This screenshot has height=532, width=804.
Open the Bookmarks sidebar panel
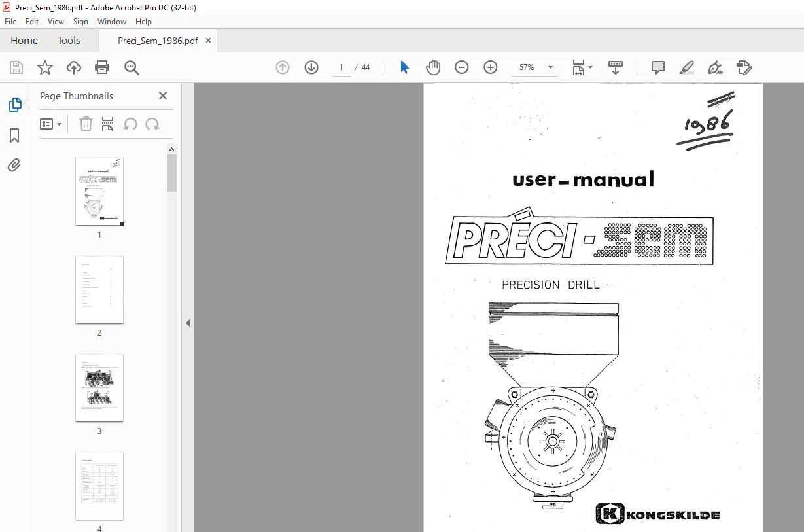pyautogui.click(x=14, y=135)
